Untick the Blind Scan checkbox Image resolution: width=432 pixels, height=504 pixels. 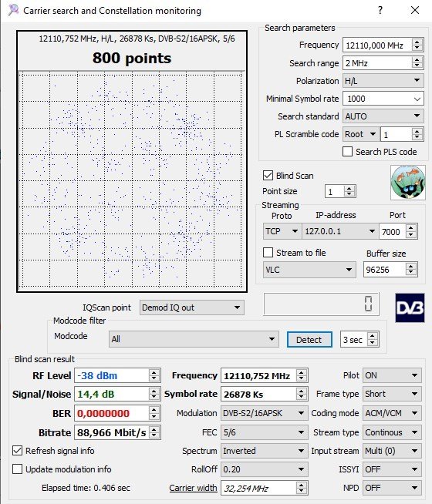click(x=268, y=176)
